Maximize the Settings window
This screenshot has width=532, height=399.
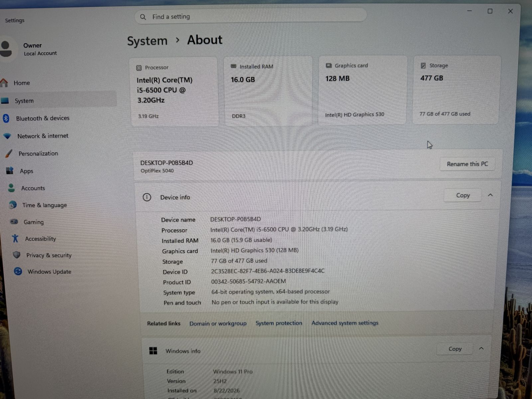tap(490, 11)
